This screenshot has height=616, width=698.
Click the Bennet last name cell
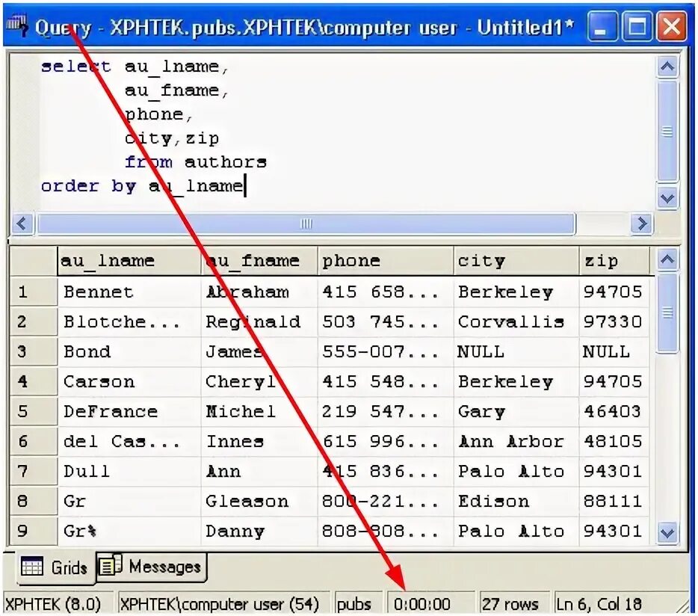pyautogui.click(x=129, y=292)
